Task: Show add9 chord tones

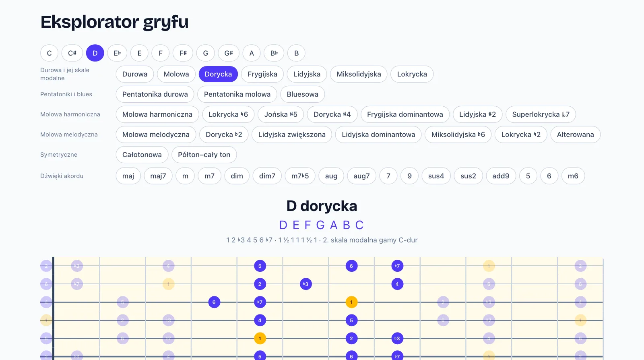Action: (501, 176)
